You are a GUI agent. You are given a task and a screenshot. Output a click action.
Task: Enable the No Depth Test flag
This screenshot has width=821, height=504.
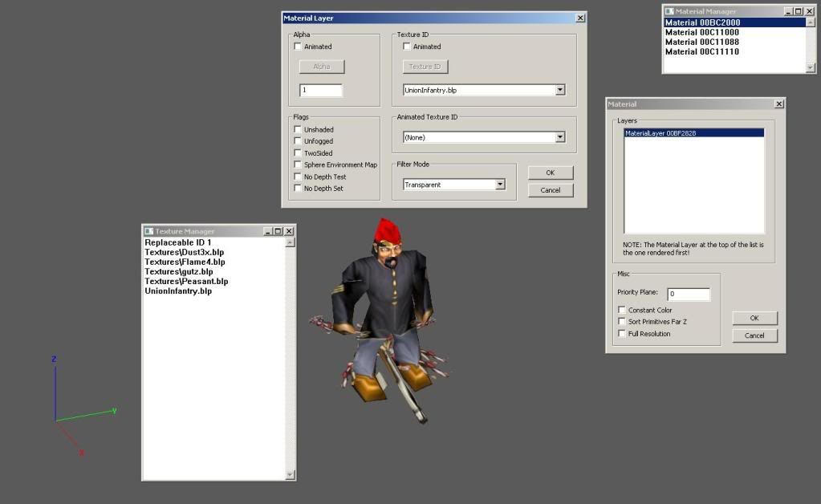298,177
